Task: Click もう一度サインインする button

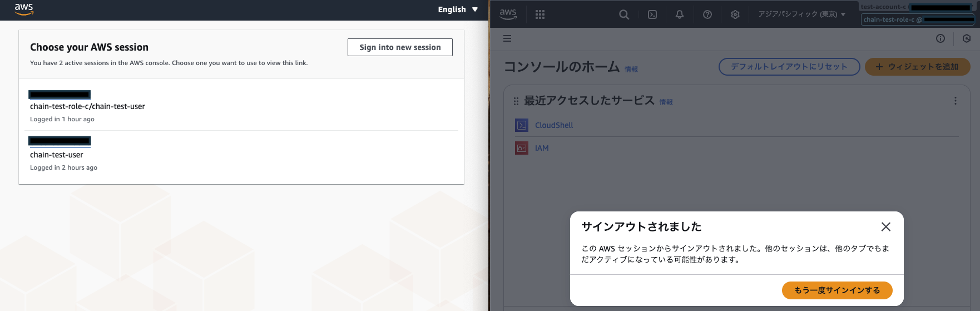Action: [x=837, y=290]
